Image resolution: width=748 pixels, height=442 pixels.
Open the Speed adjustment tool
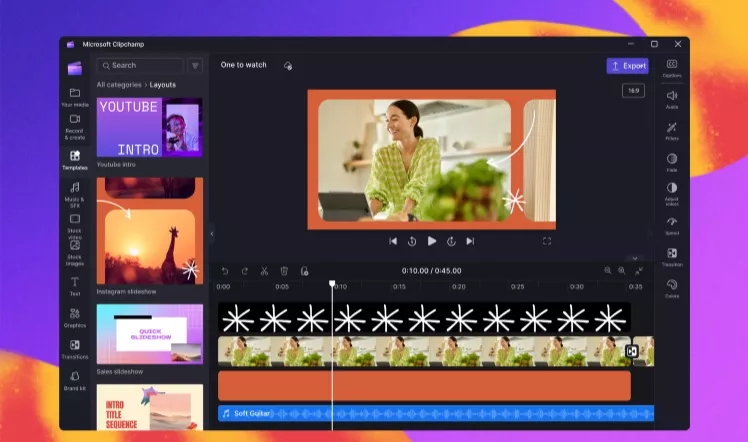coord(671,224)
